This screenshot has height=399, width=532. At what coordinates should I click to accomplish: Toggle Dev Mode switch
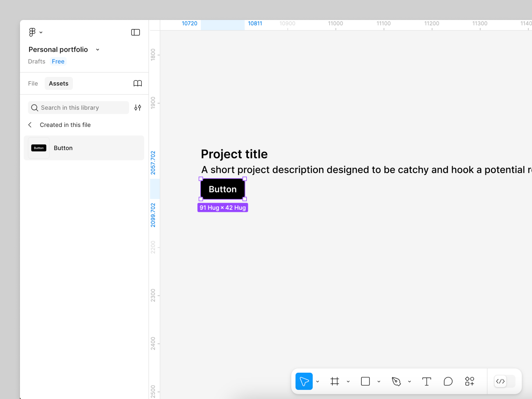pos(505,381)
